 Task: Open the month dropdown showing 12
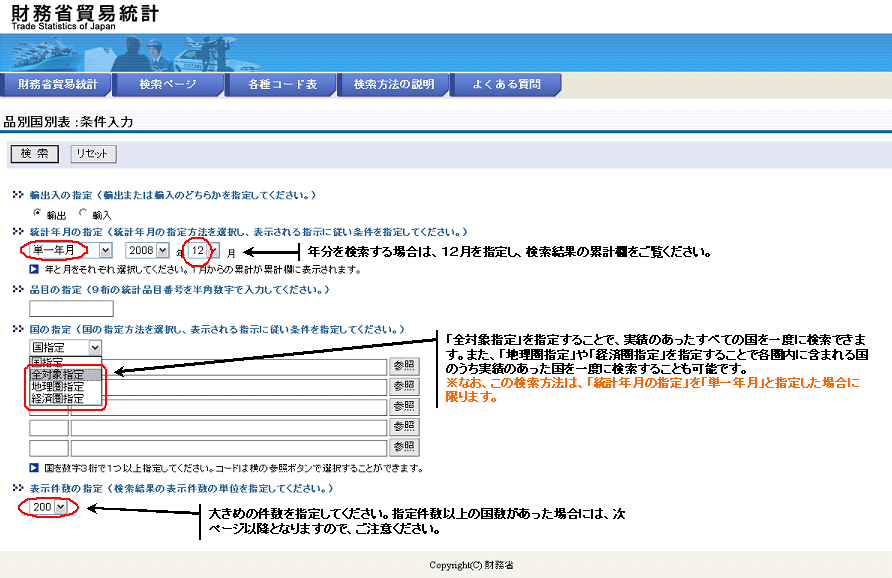tap(205, 250)
